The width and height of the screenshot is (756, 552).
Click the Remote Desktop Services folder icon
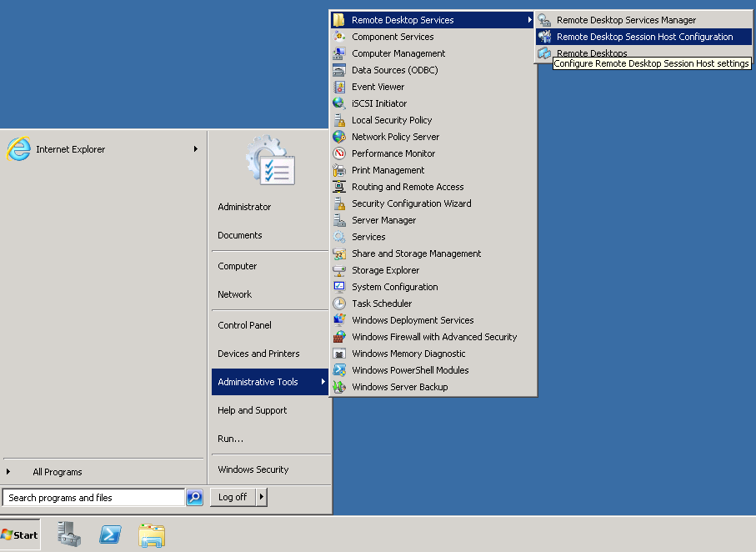tap(339, 20)
